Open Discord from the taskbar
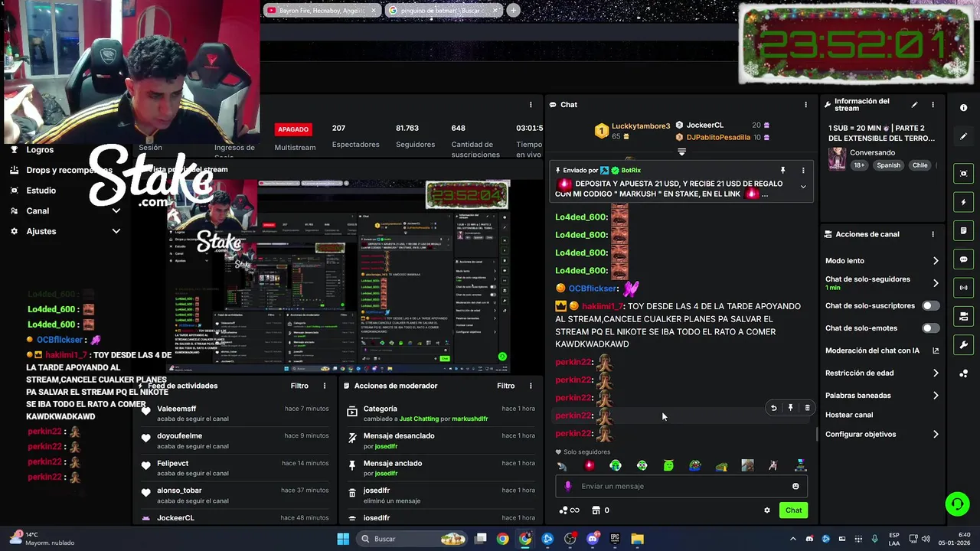This screenshot has height=551, width=980. click(x=593, y=539)
